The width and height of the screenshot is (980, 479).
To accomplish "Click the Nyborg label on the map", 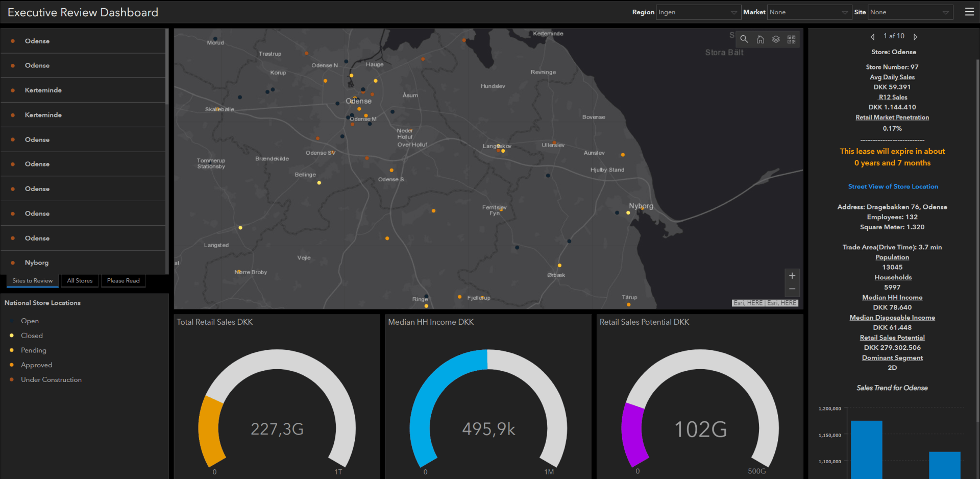I will (x=641, y=206).
